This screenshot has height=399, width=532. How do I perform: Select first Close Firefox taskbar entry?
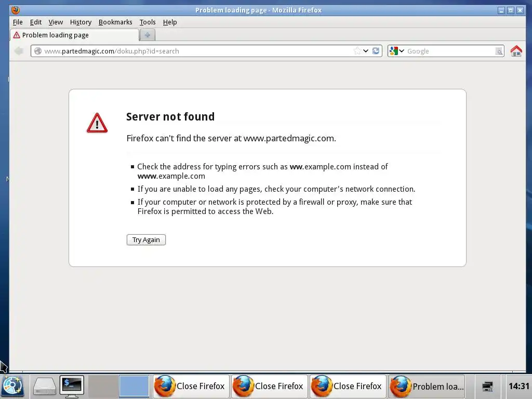[191, 386]
